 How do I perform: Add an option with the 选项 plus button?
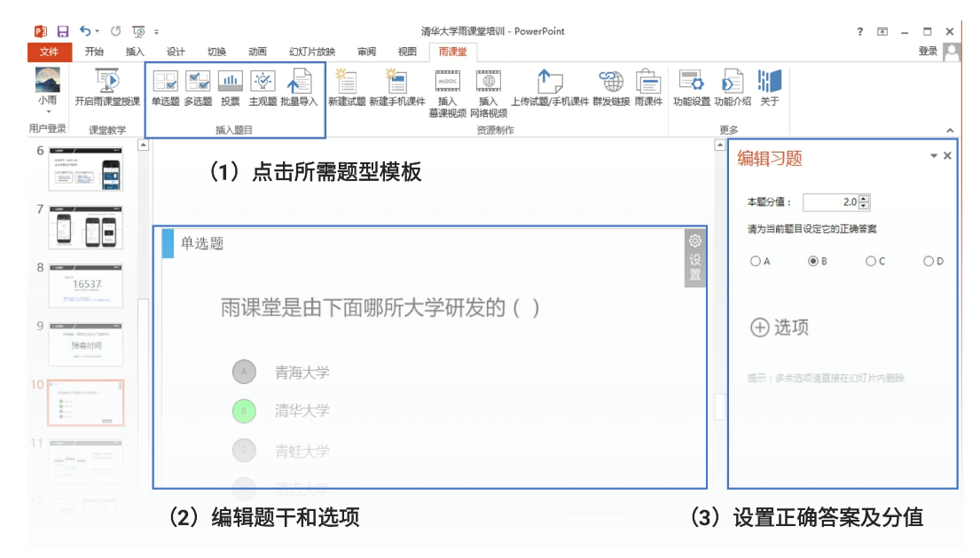(779, 326)
